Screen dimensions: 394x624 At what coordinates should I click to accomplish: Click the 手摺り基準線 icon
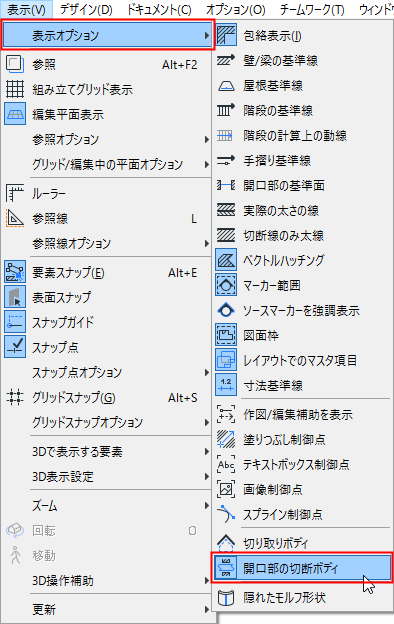pos(226,160)
